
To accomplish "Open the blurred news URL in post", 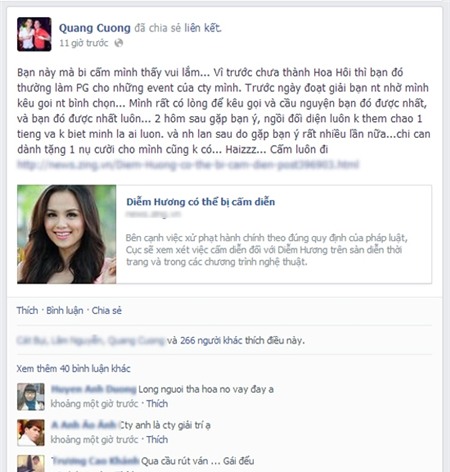I will tap(188, 164).
